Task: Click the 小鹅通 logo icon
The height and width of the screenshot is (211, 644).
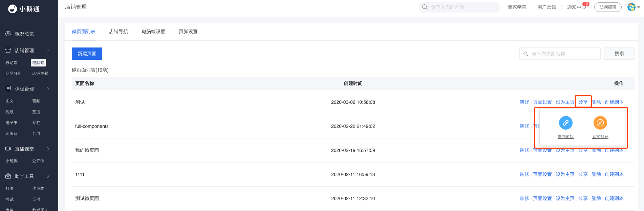Action: tap(13, 9)
